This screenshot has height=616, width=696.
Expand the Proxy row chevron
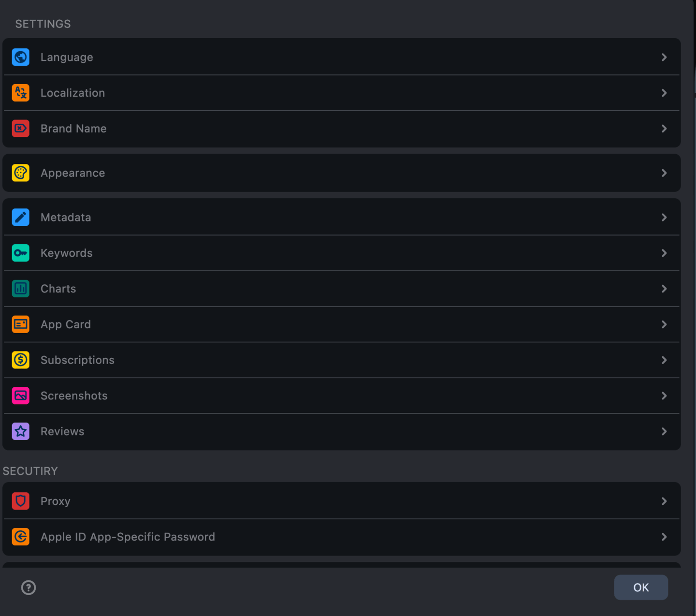pyautogui.click(x=664, y=501)
